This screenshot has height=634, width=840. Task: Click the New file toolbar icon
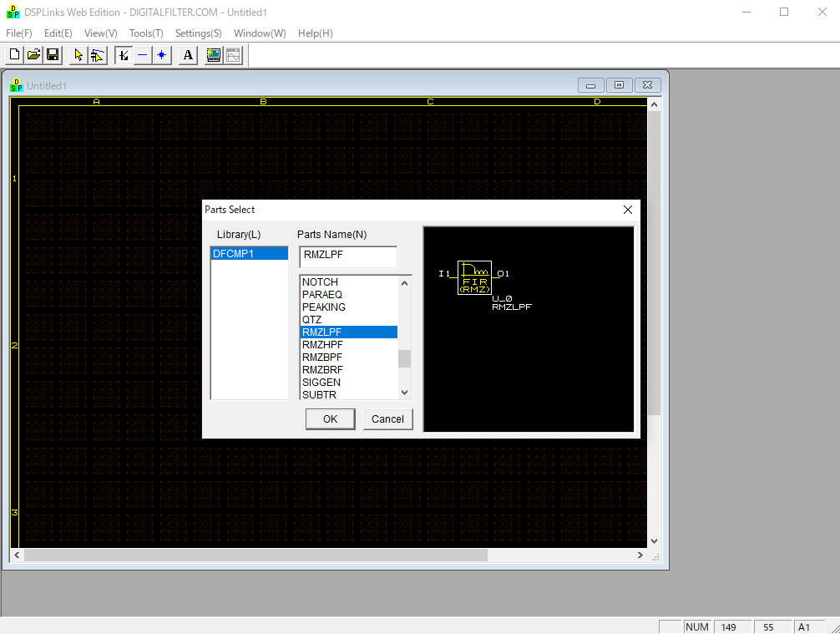point(14,55)
